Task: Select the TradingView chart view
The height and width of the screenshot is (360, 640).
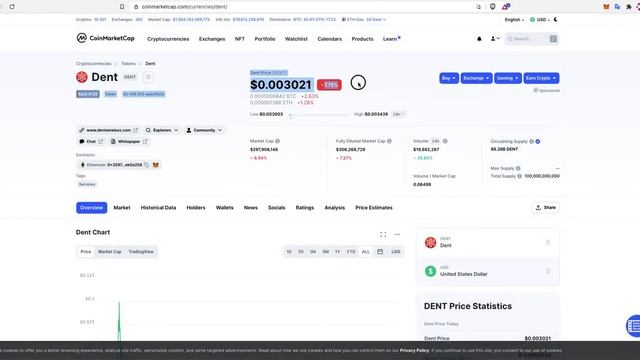Action: (141, 251)
